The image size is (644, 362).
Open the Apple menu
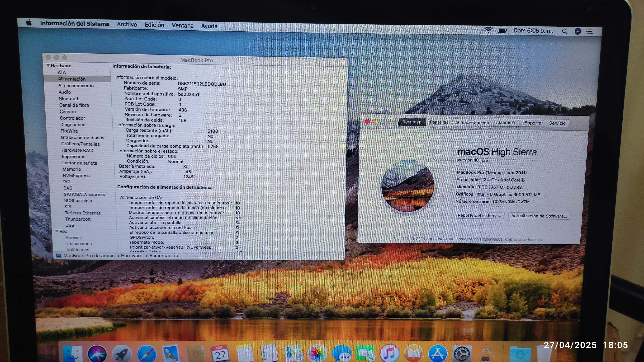tap(29, 23)
